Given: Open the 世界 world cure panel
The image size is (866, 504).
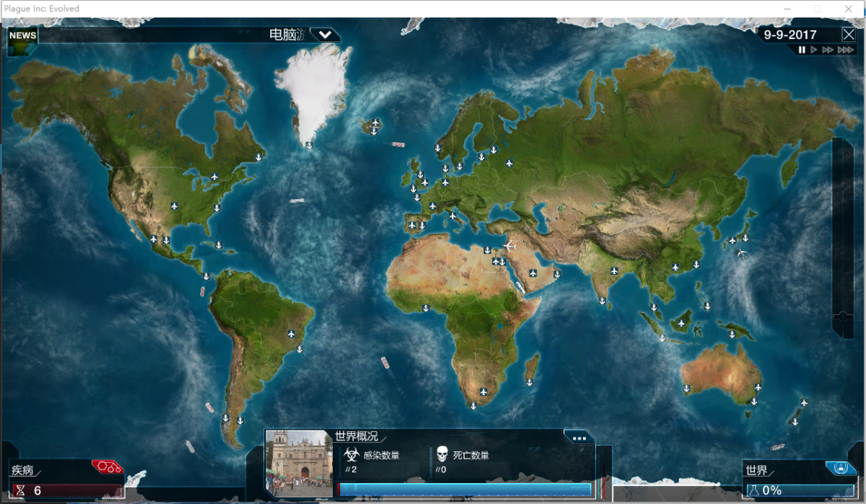Looking at the screenshot, I should click(757, 470).
